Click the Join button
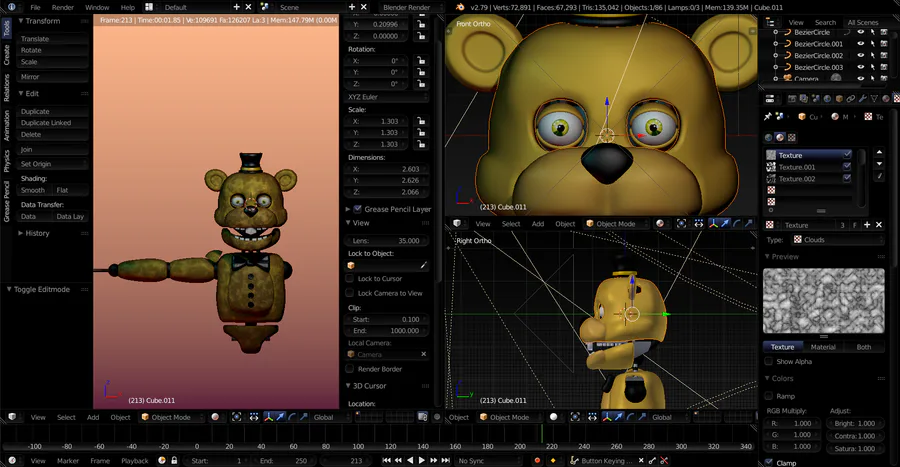Screen dimensions: 900x467 pos(53,149)
